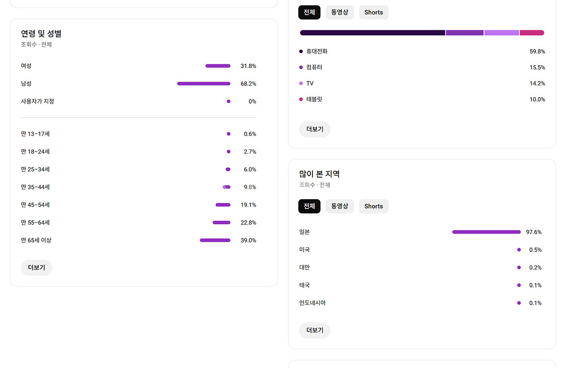Select 전체 tab in 많이 본 지역

pos(309,206)
